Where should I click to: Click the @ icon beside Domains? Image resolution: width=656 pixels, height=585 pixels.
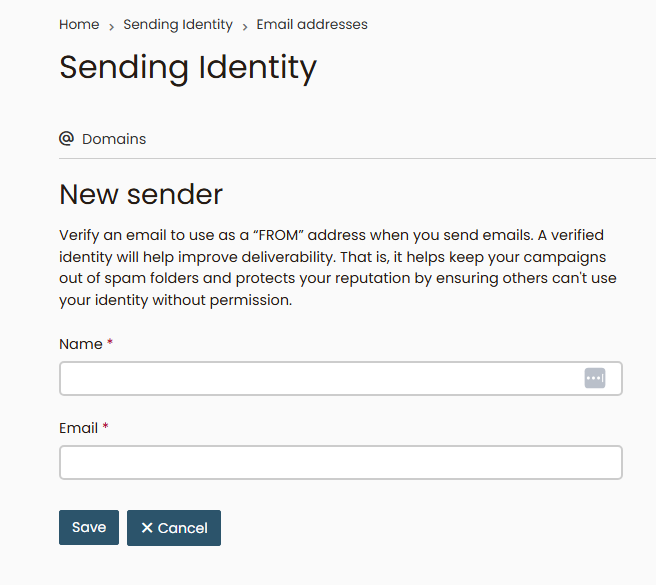click(67, 139)
